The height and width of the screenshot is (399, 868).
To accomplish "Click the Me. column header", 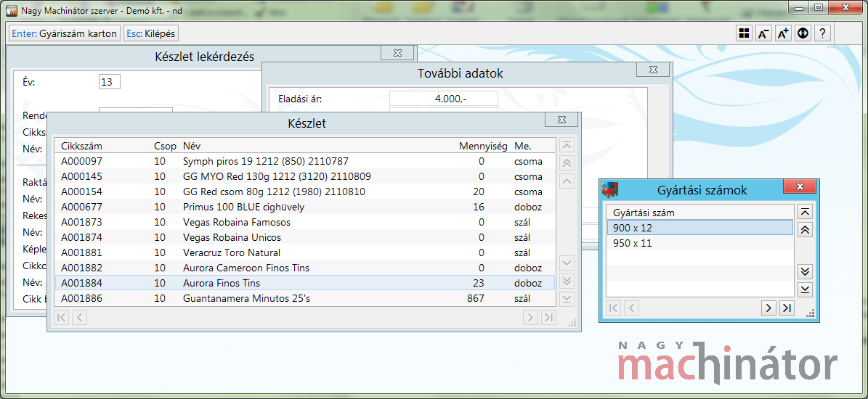I will click(522, 147).
